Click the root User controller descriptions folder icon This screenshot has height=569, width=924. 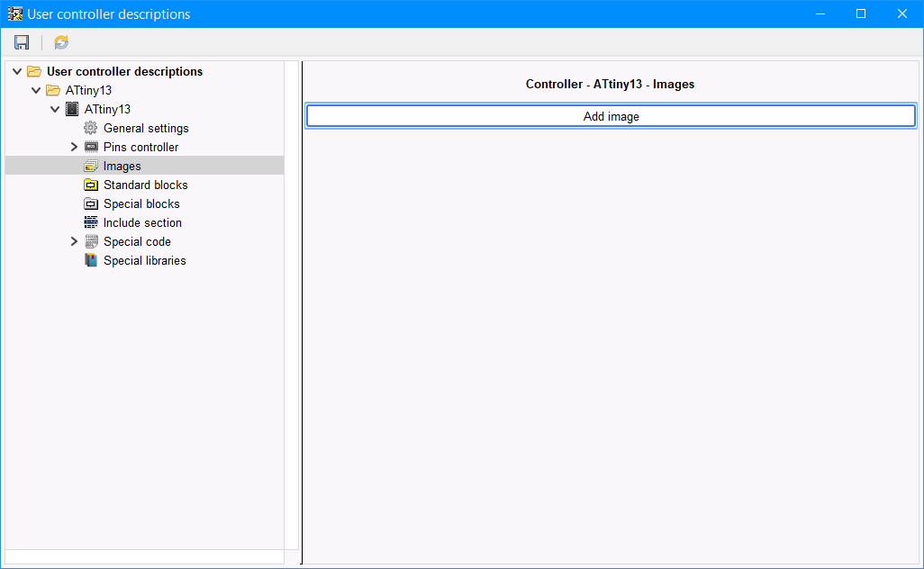34,71
